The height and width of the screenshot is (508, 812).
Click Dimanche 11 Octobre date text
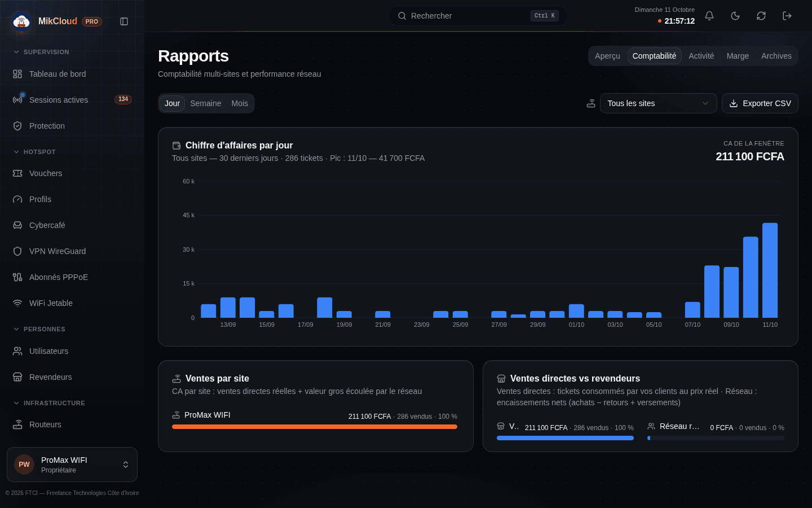coord(664,10)
